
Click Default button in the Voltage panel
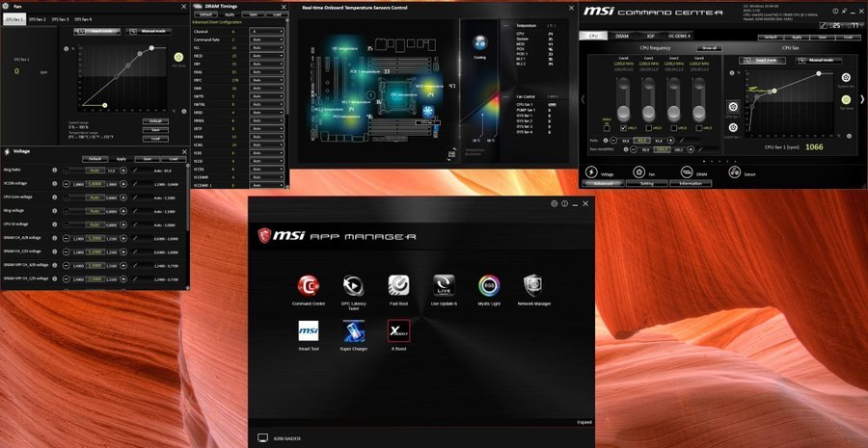pyautogui.click(x=95, y=158)
